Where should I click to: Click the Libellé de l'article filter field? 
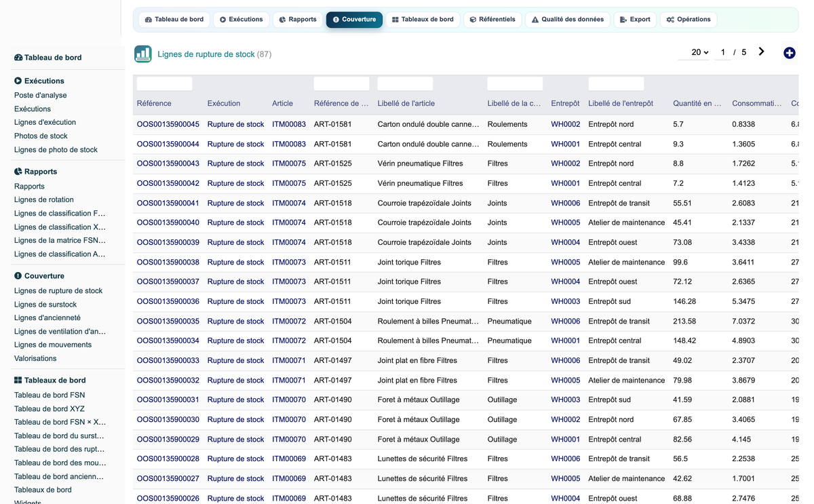(405, 83)
